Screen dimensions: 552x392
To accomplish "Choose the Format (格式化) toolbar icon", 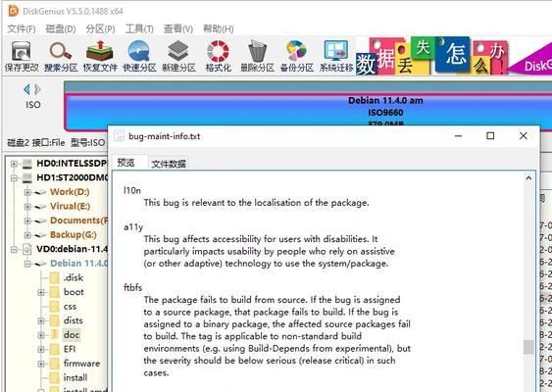I will pos(219,56).
